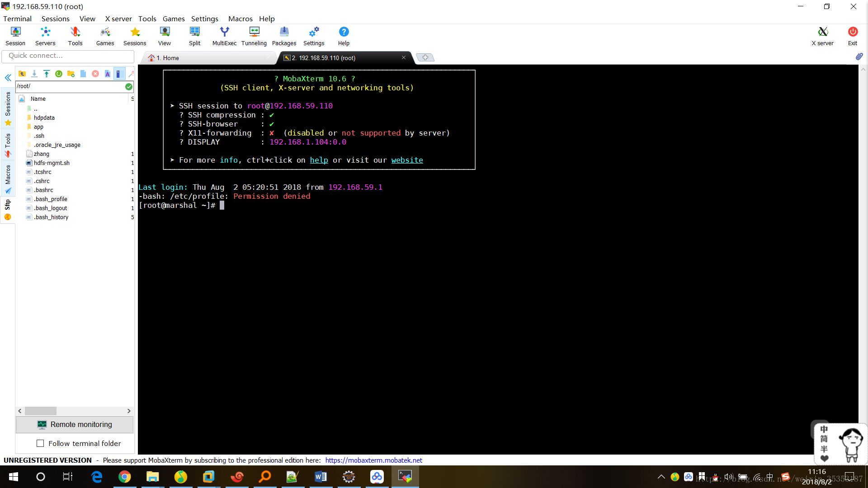Viewport: 868px width, 488px height.
Task: Open Chrome from the taskbar
Action: (124, 477)
